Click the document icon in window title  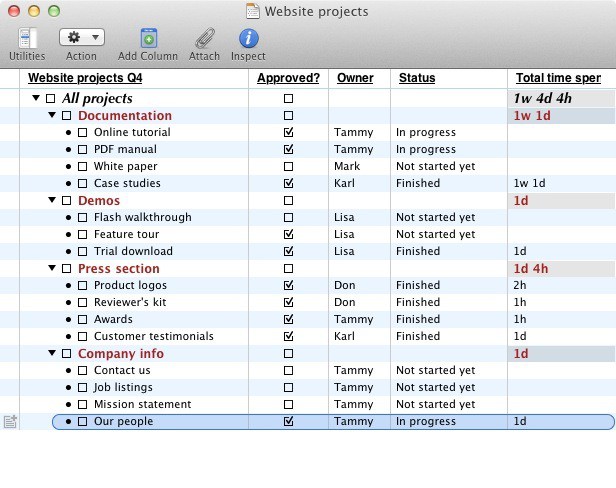tap(254, 12)
